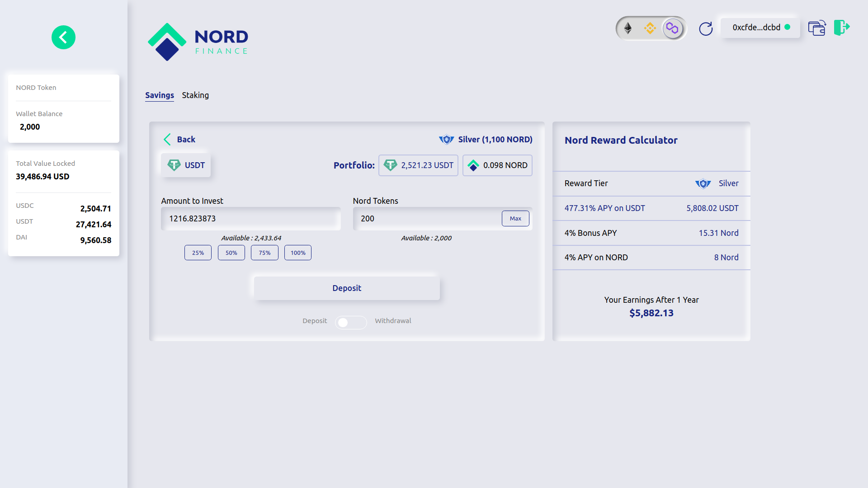
Task: Click Available : 2,000 text
Action: 426,238
